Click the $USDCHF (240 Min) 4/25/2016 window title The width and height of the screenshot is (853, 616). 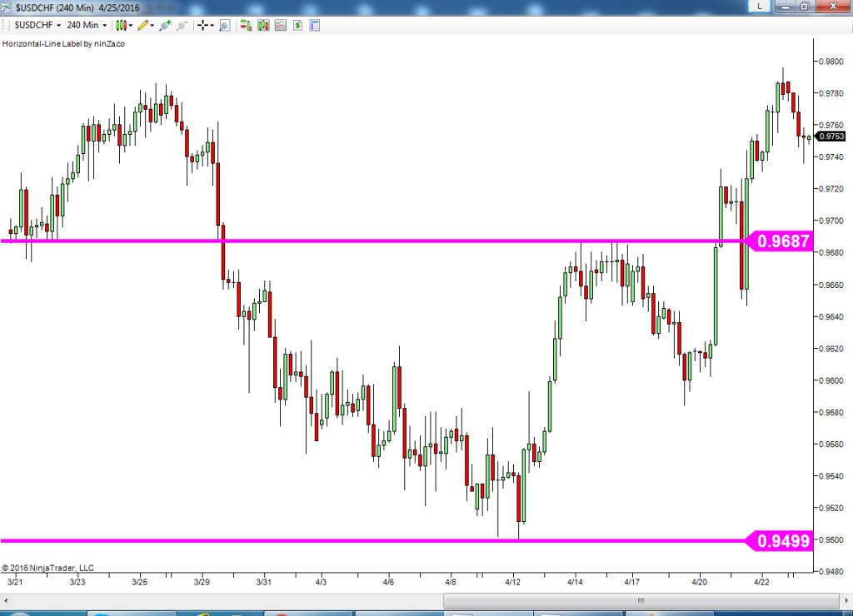click(77, 7)
